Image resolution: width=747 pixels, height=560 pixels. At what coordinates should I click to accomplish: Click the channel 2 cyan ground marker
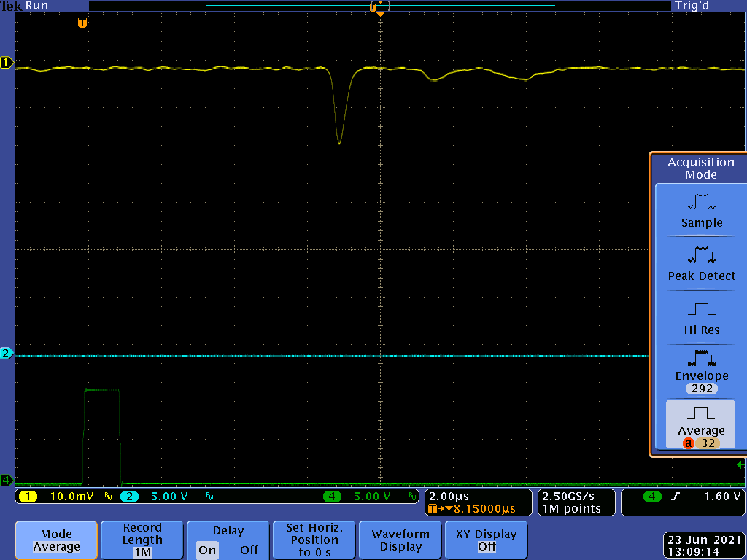click(x=7, y=354)
